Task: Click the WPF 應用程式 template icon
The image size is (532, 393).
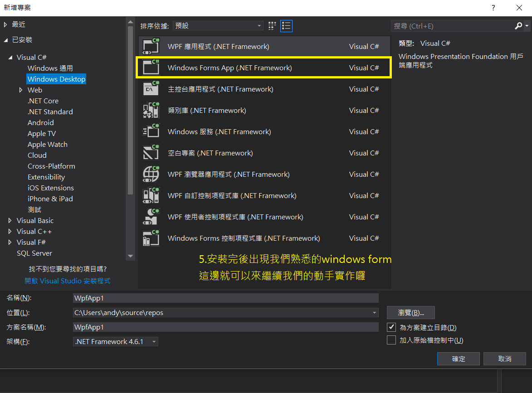Action: [x=151, y=46]
